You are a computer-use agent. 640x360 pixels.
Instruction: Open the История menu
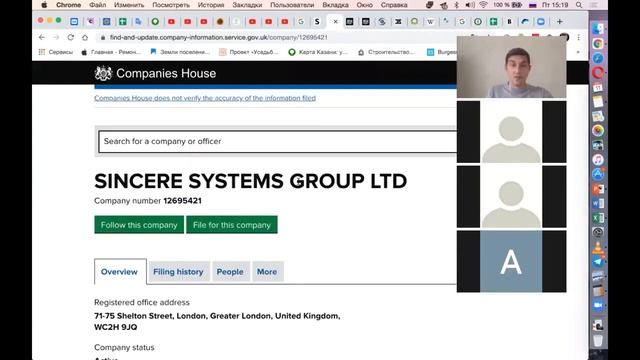pyautogui.click(x=211, y=5)
